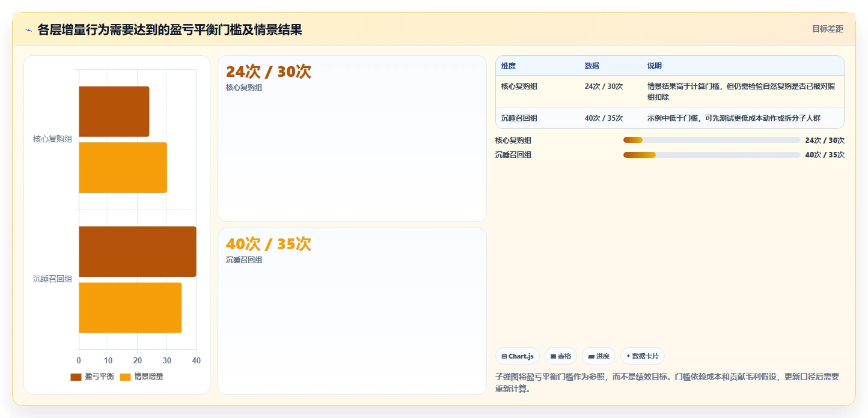Click the 说明 table column header
The image size is (868, 418).
click(655, 66)
